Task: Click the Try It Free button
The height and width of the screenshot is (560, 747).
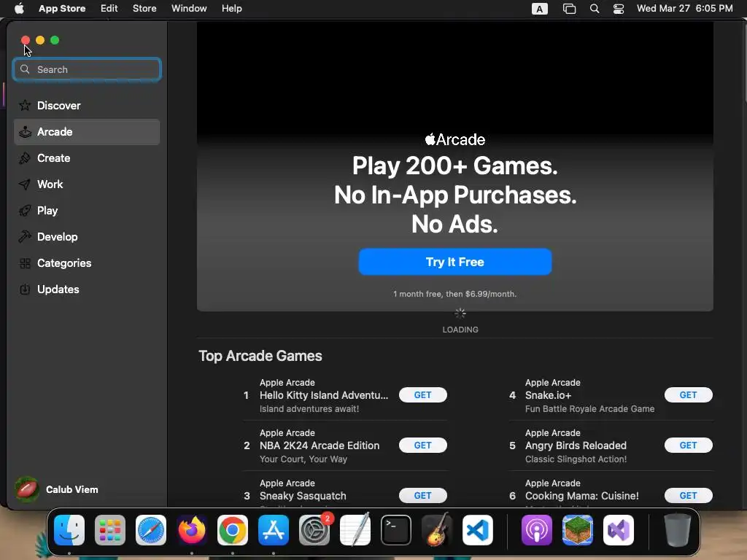Action: (455, 262)
